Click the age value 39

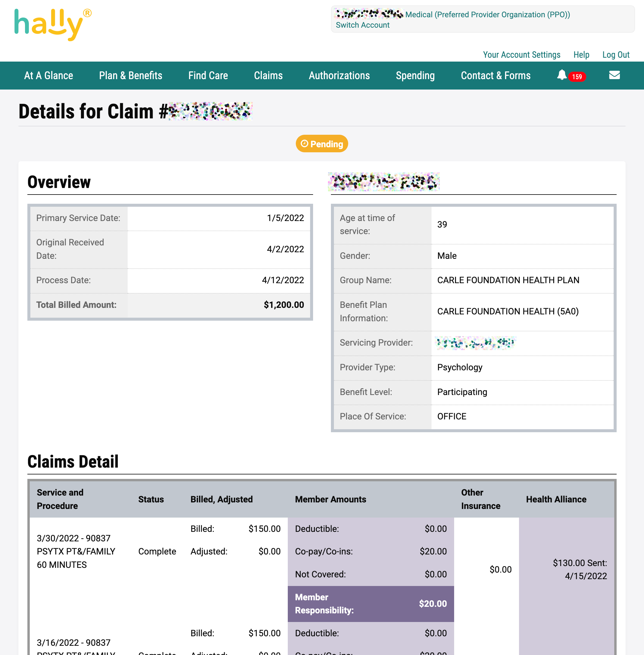pos(442,225)
